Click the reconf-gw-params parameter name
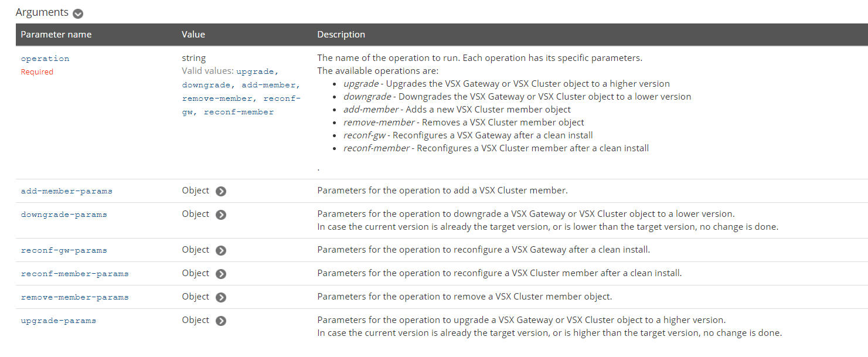This screenshot has width=868, height=357. (64, 250)
